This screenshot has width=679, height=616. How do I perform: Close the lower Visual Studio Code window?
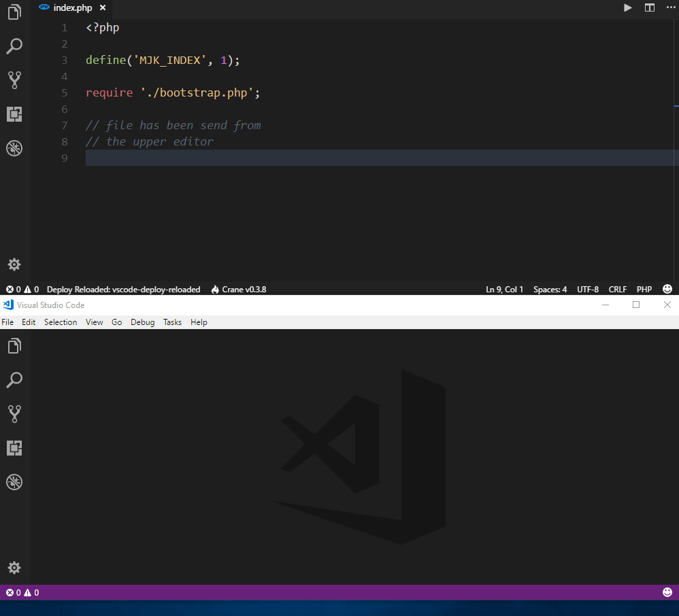click(667, 305)
